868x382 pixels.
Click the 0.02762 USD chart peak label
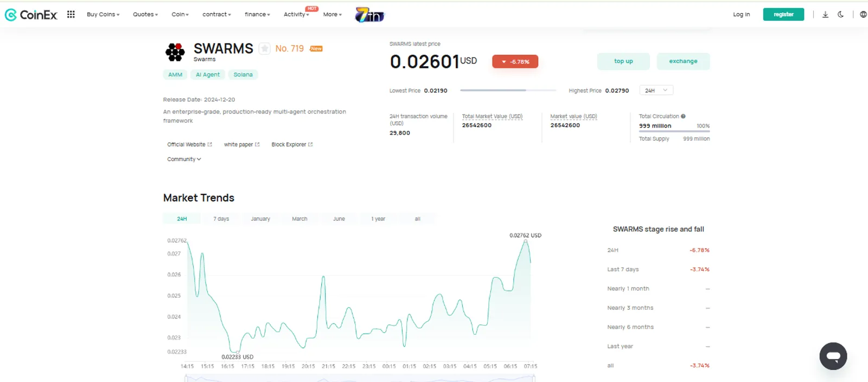525,235
